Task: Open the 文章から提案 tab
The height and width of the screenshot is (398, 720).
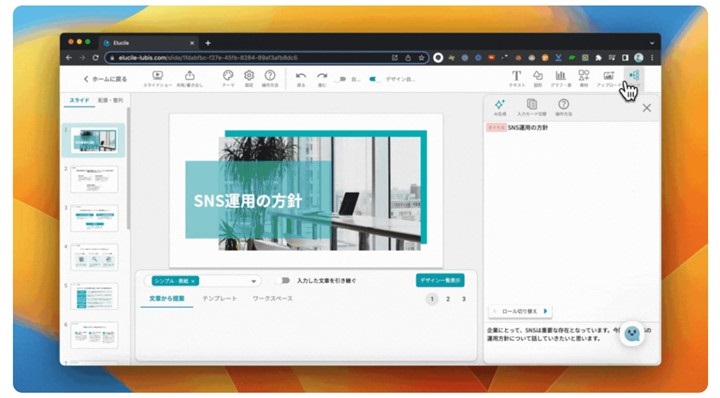Action: pyautogui.click(x=167, y=299)
